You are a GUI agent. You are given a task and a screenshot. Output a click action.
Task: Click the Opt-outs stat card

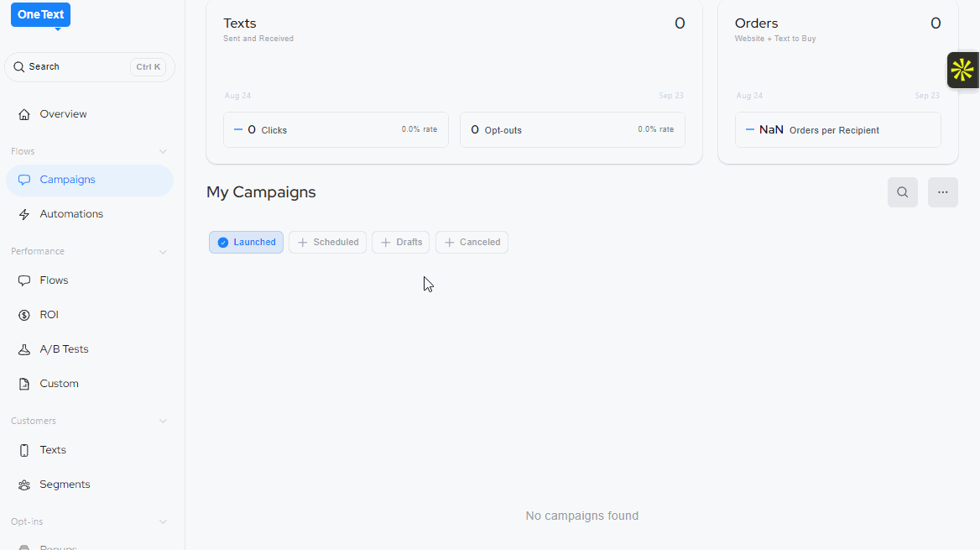click(572, 129)
